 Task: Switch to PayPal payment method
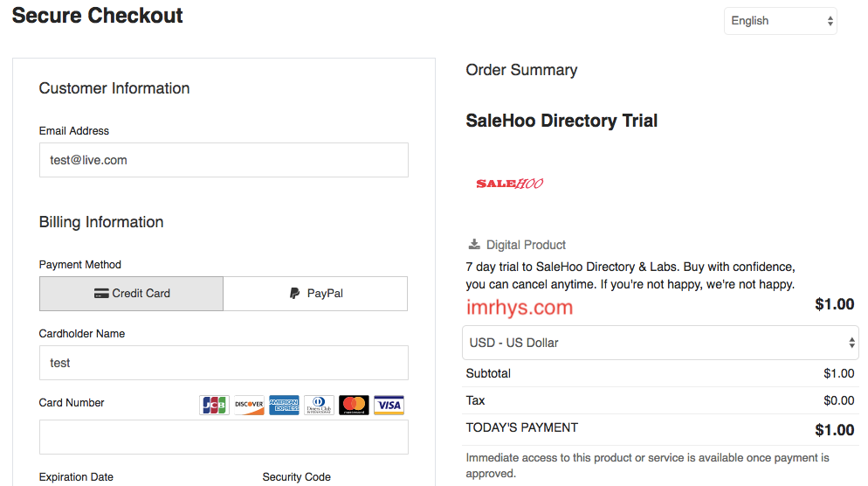[315, 294]
